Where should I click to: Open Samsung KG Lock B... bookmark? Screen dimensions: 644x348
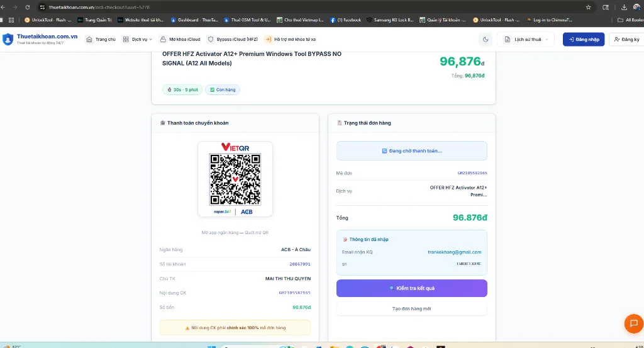390,20
